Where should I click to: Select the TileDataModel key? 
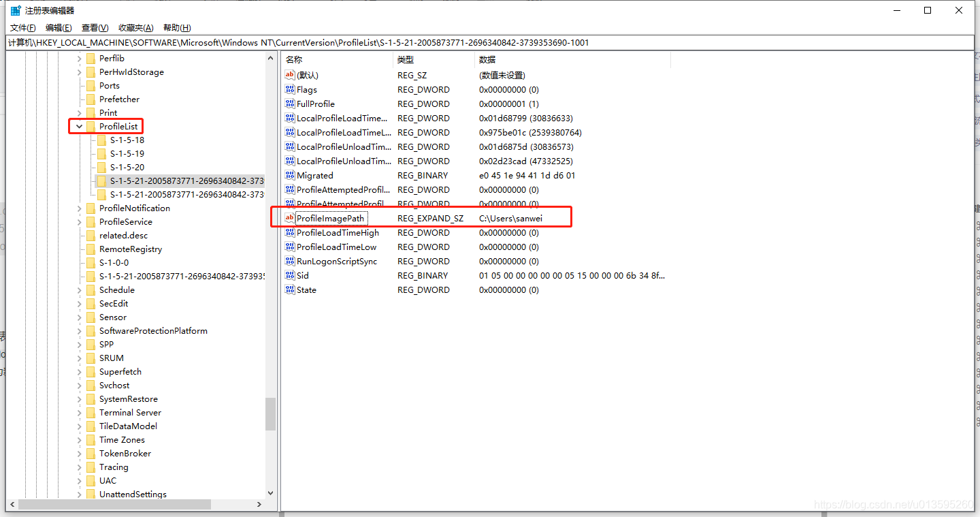click(x=128, y=426)
